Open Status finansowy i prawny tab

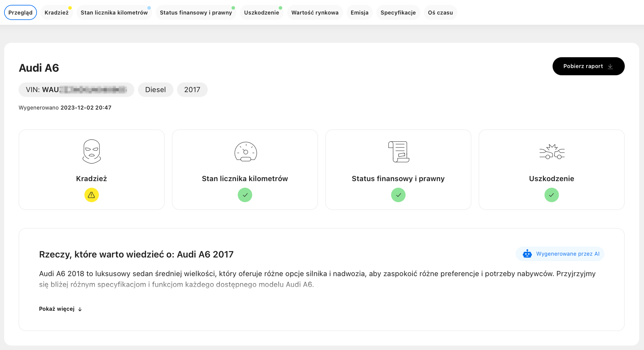[x=196, y=13]
